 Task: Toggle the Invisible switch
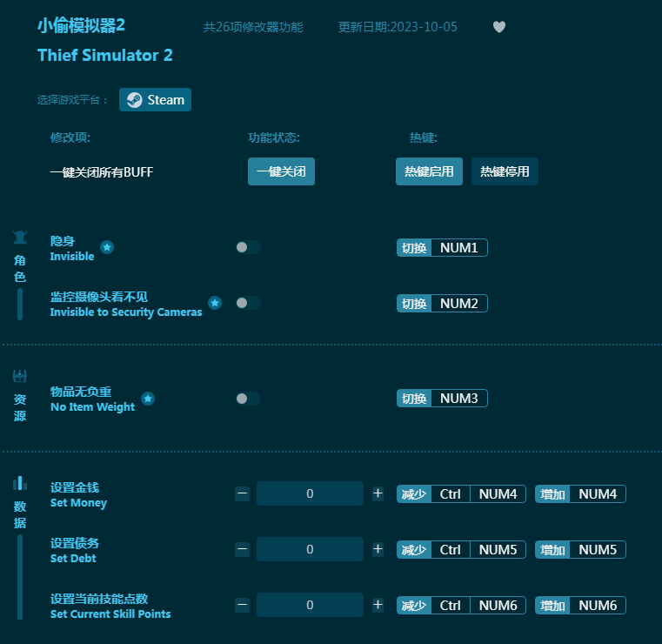pos(248,247)
